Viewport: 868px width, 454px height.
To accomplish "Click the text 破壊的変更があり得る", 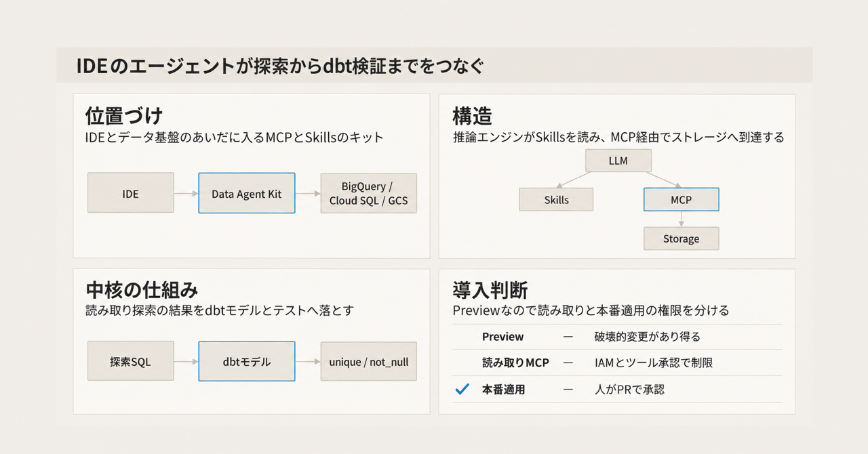I will coord(647,337).
